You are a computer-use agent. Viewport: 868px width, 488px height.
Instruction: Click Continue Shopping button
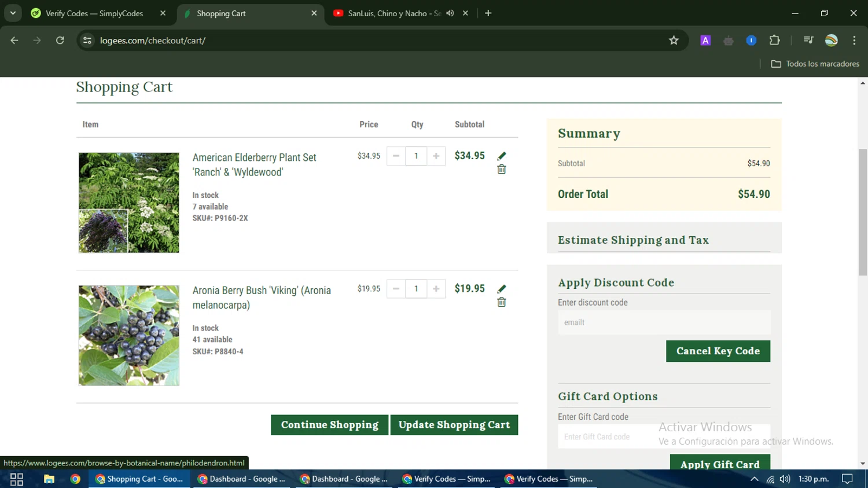(329, 425)
